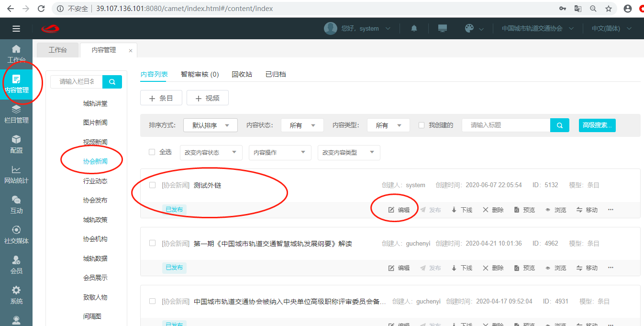Expand 中国城市轨道交通协会 site dropdown

(x=538, y=29)
